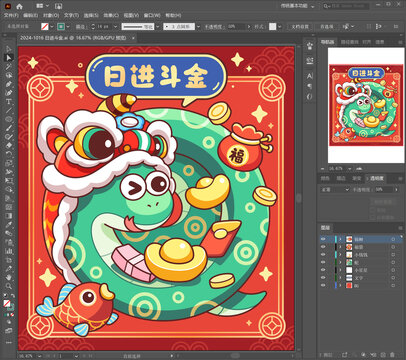Select the Free Transform tool

point(9,180)
